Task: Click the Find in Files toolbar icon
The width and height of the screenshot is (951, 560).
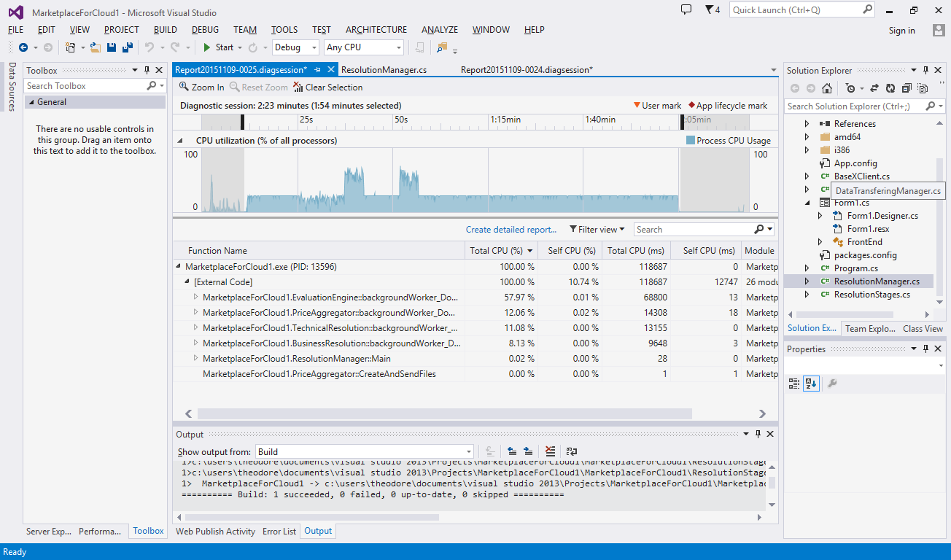Action: (441, 47)
